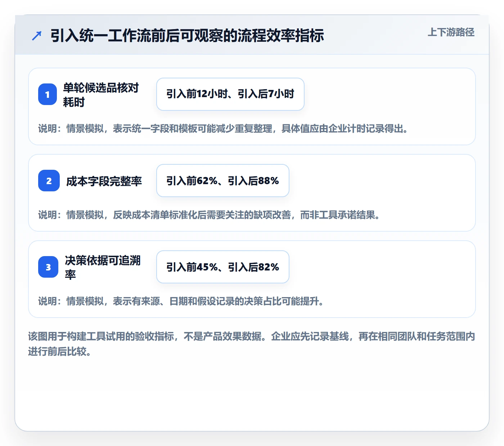This screenshot has width=504, height=446.
Task: Click the value box 引入前62%、引入后88%
Action: coord(223,181)
